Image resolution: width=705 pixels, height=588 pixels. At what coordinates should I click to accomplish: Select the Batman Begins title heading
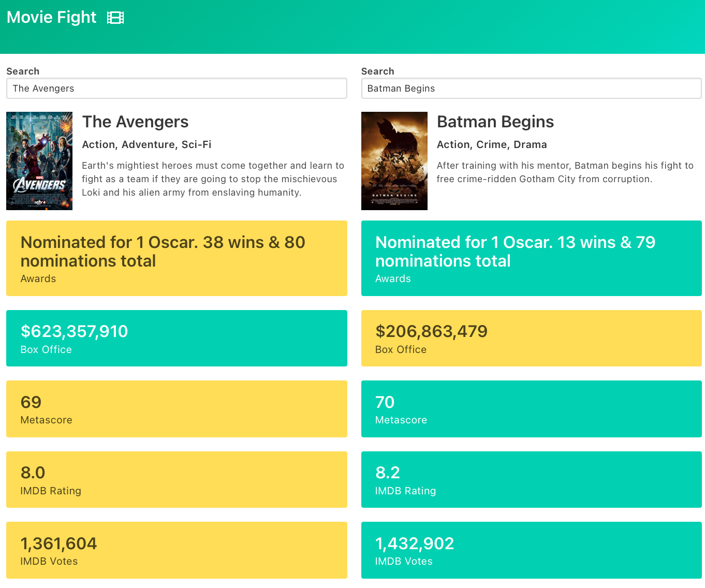[x=495, y=122]
